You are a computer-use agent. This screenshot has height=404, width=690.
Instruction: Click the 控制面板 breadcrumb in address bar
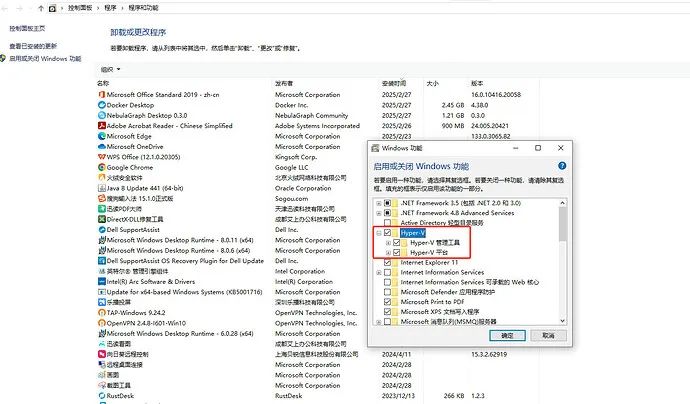coord(80,8)
